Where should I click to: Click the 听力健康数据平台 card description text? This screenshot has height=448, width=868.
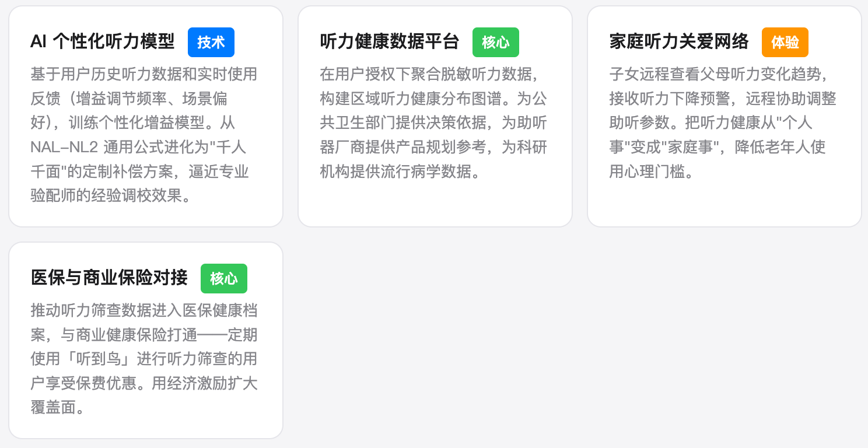tap(433, 123)
